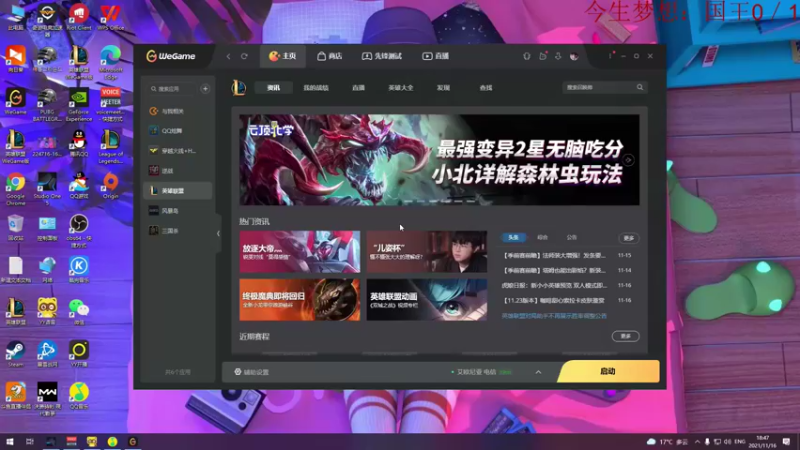Switch to the 直播 tab in the top bar

(436, 56)
